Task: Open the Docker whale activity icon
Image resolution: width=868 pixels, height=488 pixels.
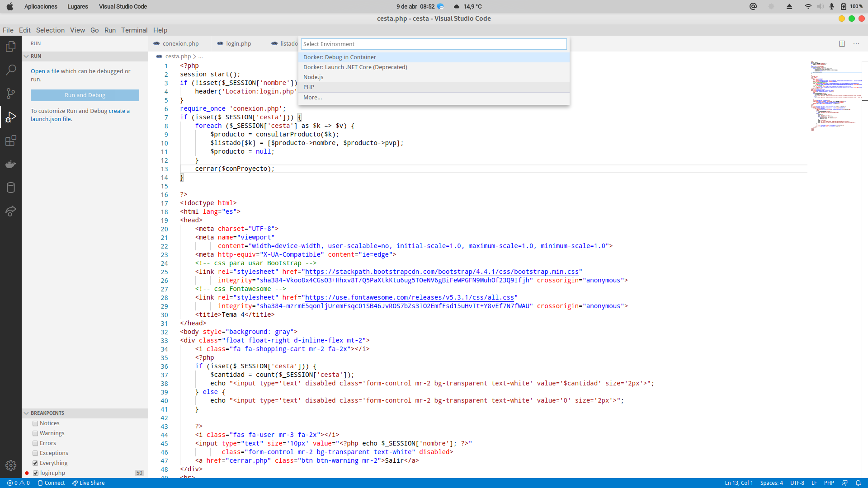Action: 11,164
